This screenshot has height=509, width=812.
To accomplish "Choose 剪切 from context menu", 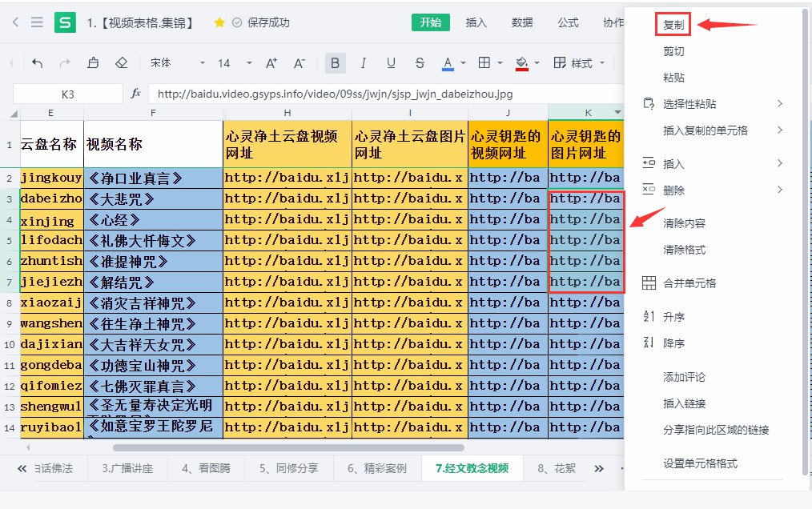I will [673, 51].
